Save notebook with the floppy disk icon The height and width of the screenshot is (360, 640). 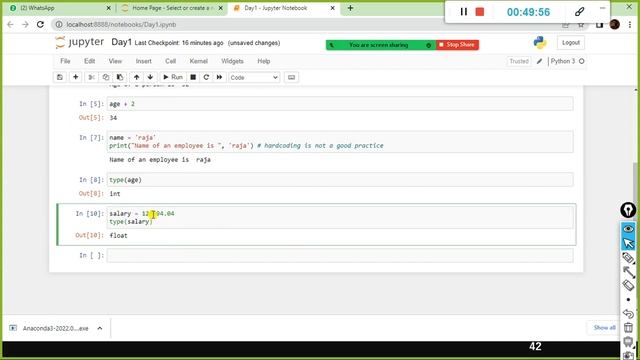click(x=60, y=77)
